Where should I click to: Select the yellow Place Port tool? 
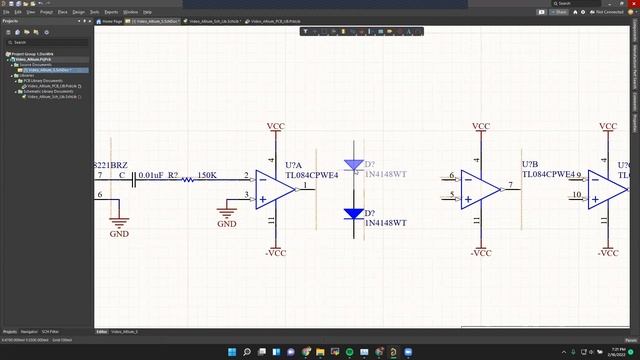pyautogui.click(x=389, y=31)
